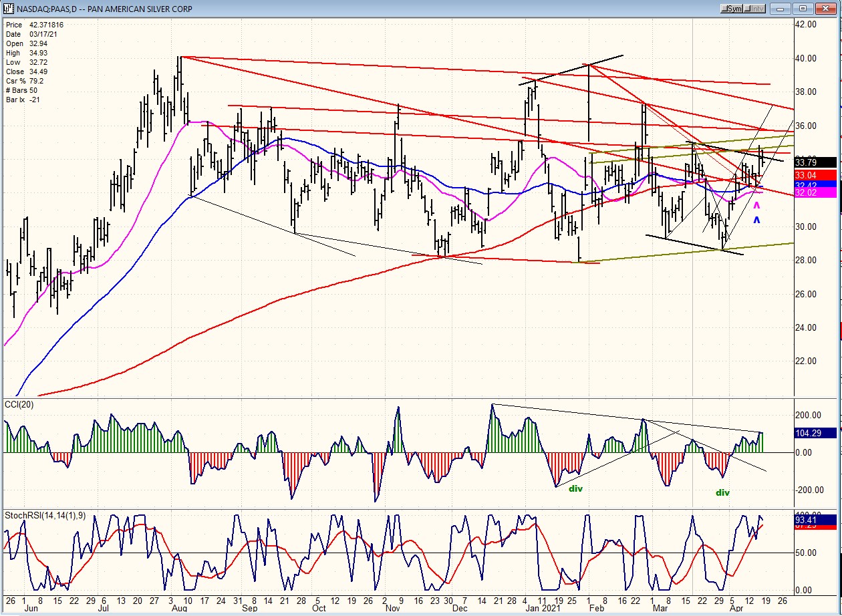Maximize the PAAS chart window

tap(803, 9)
